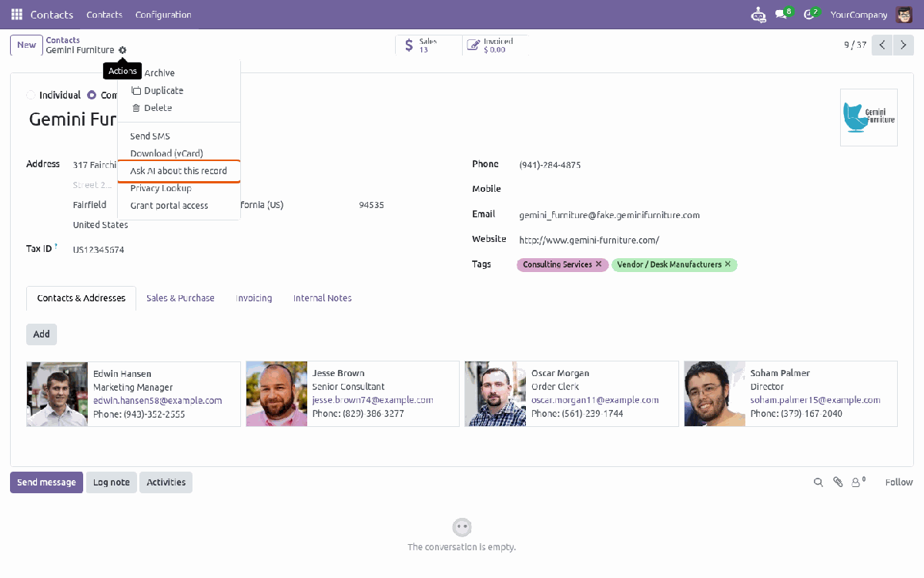This screenshot has height=578, width=924.
Task: Choose Privacy Lookup menu entry
Action: (x=179, y=188)
